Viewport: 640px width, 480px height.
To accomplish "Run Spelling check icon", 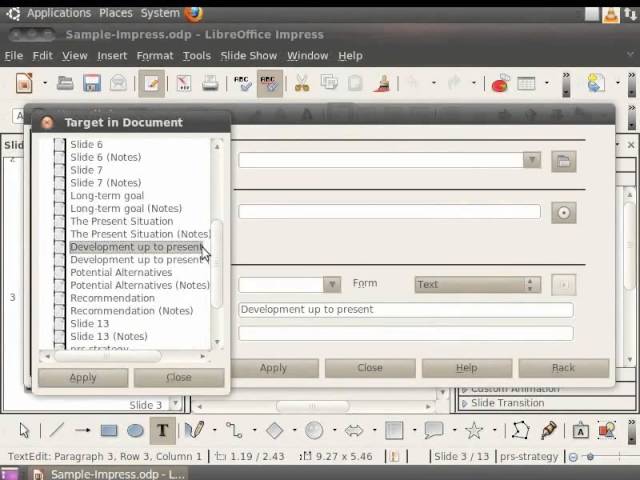I will tap(242, 83).
